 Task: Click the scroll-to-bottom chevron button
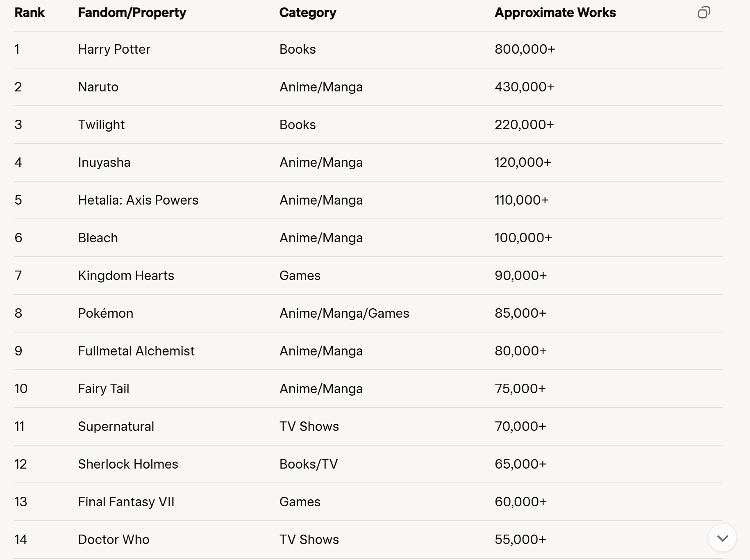[723, 538]
